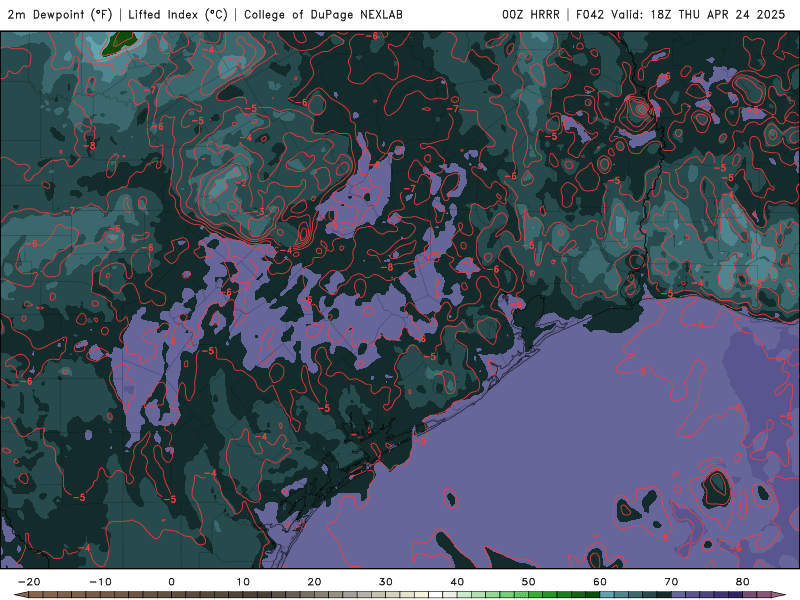Image resolution: width=800 pixels, height=600 pixels.
Task: Click the '30' colorbar scale label
Action: tap(386, 582)
